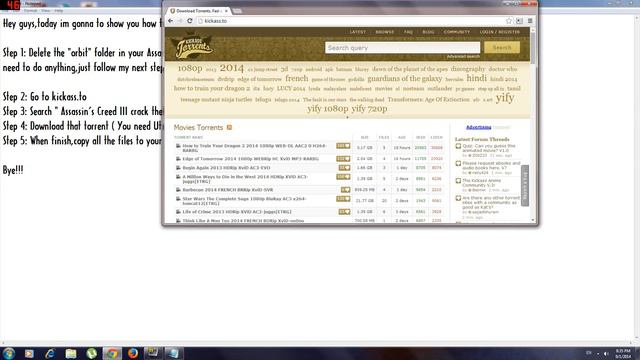Open comments badge for How to Train Your Dragon 2
The height and width of the screenshot is (360, 640).
click(x=343, y=146)
